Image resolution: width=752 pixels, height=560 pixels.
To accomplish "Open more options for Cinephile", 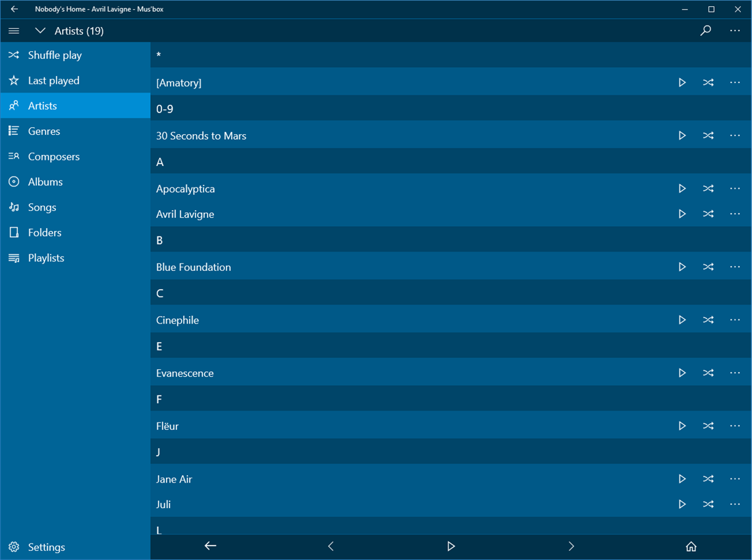I will tap(735, 320).
